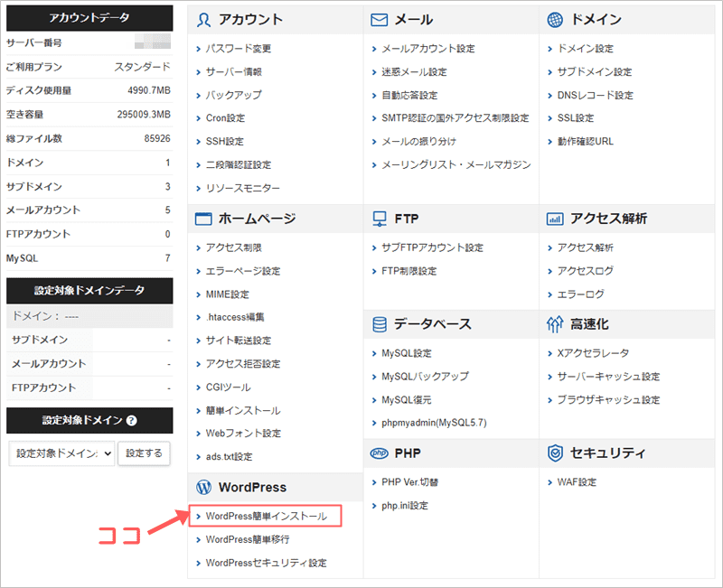Click the Domain section globe icon
This screenshot has height=588, width=723.
pyautogui.click(x=555, y=19)
